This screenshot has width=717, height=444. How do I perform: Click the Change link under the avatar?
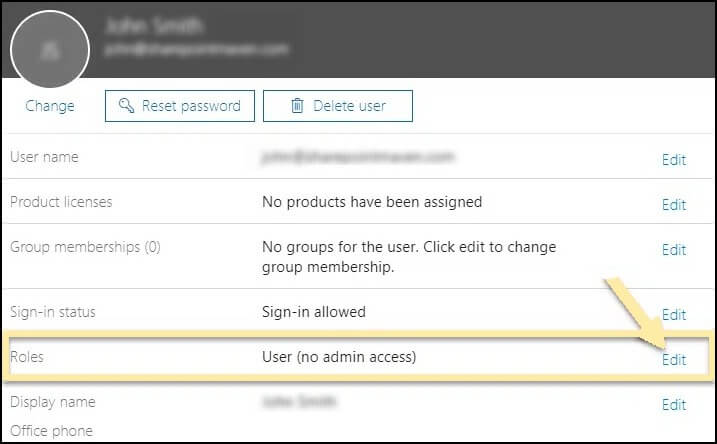[x=50, y=106]
